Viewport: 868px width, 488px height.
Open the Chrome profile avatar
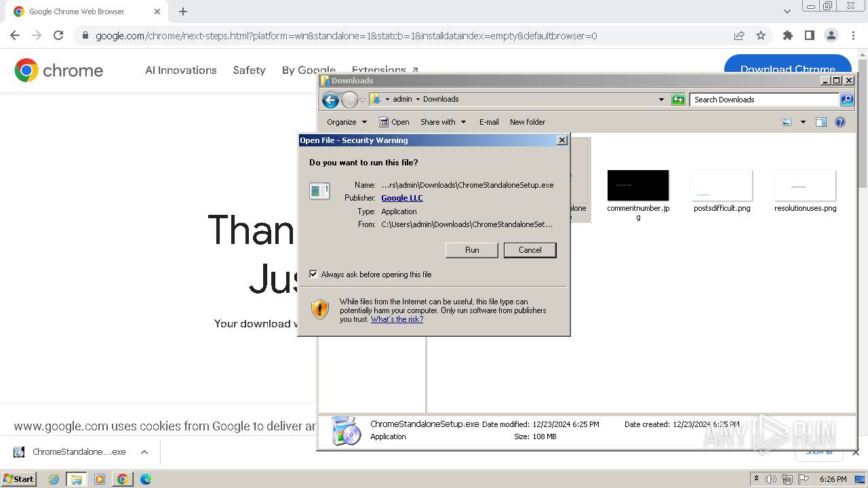tap(831, 35)
